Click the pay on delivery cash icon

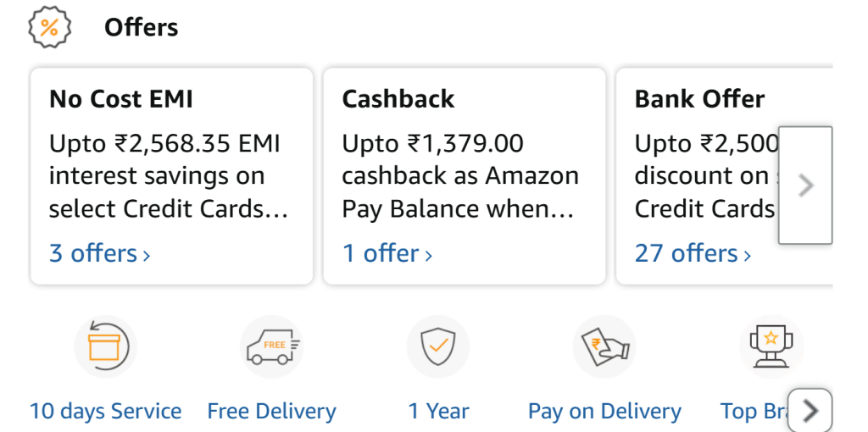[x=604, y=346]
